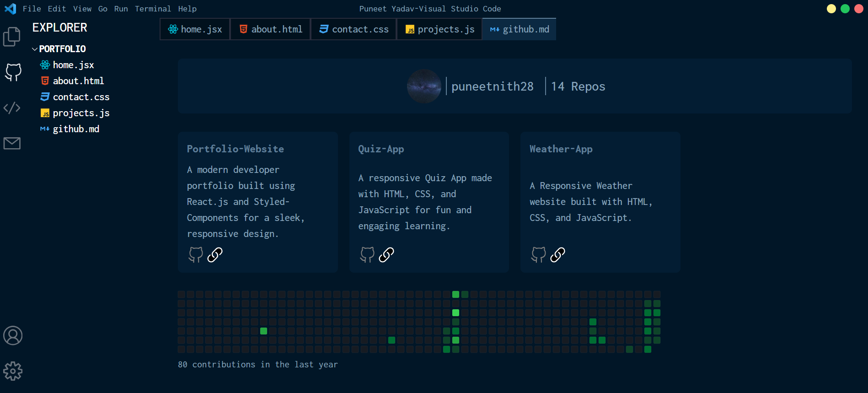Click React icon beside home.jsx in explorer
This screenshot has width=868, height=393.
pyautogui.click(x=45, y=65)
